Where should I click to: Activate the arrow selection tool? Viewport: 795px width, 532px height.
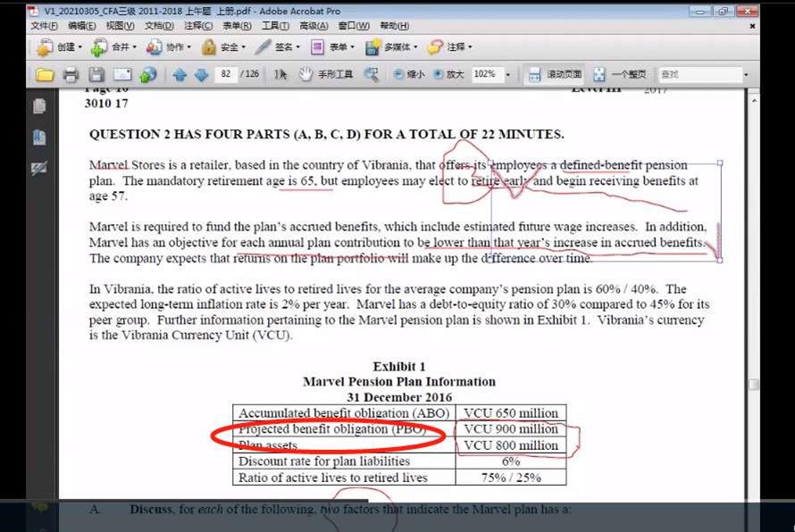[x=280, y=75]
